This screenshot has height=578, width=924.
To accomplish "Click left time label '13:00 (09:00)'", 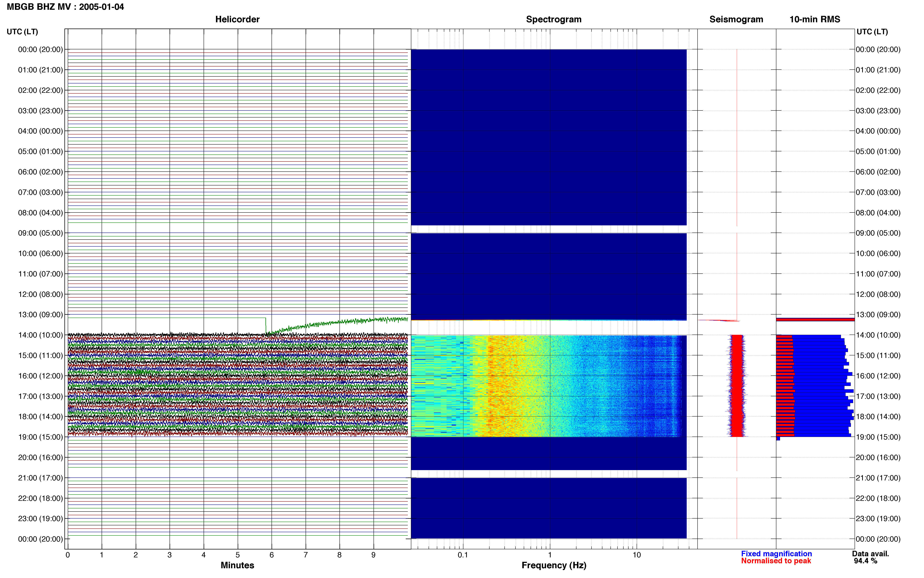I will pos(41,315).
